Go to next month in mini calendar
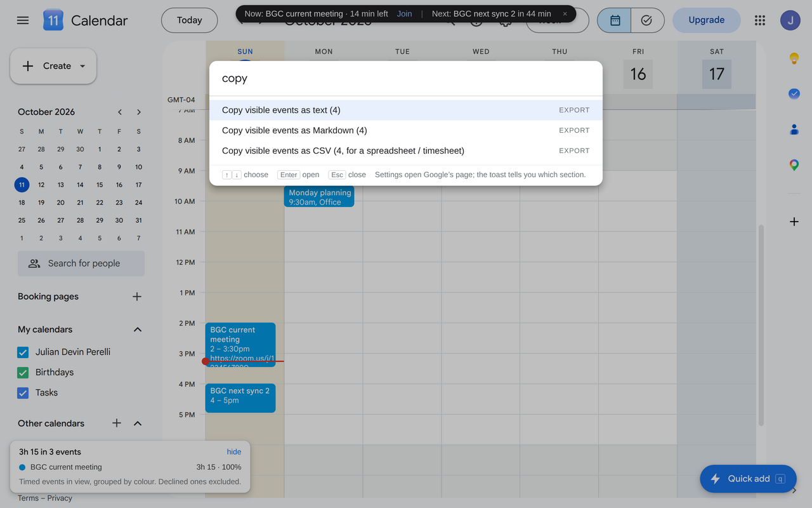This screenshot has height=508, width=812. (x=139, y=112)
